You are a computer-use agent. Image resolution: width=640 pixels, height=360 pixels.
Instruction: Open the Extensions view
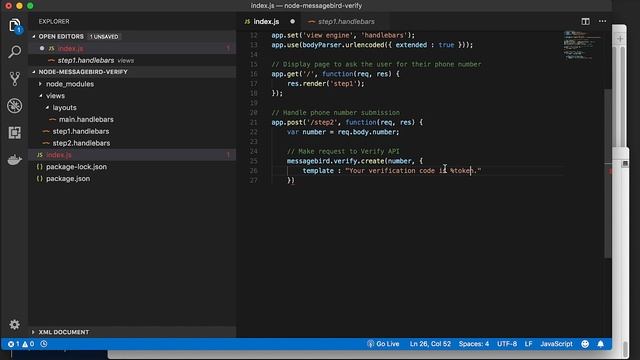point(15,133)
